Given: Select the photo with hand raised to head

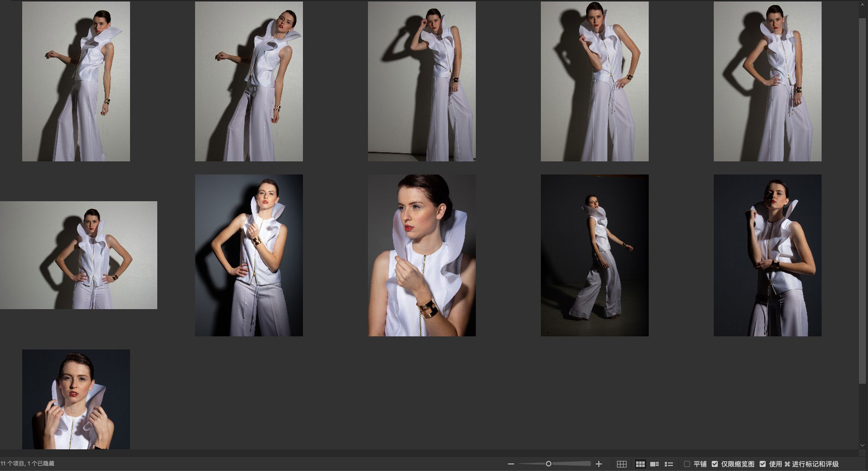Looking at the screenshot, I should 422,81.
